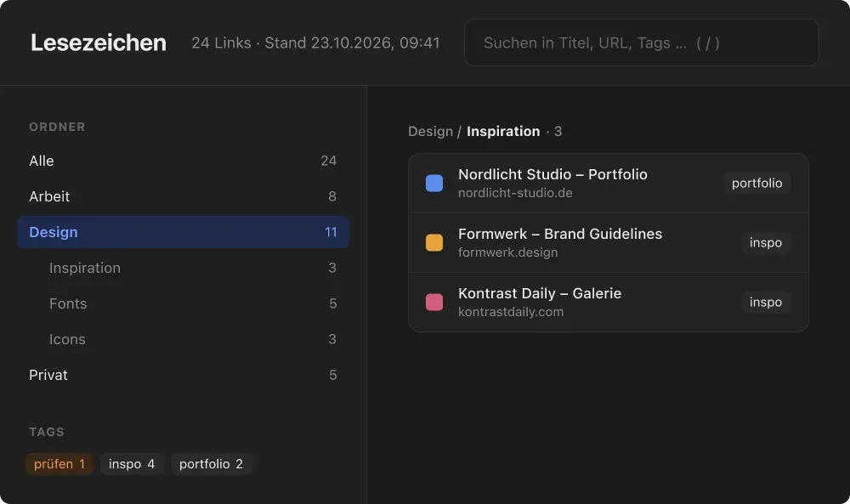Select the Privat folder
850x504 pixels.
click(x=184, y=375)
